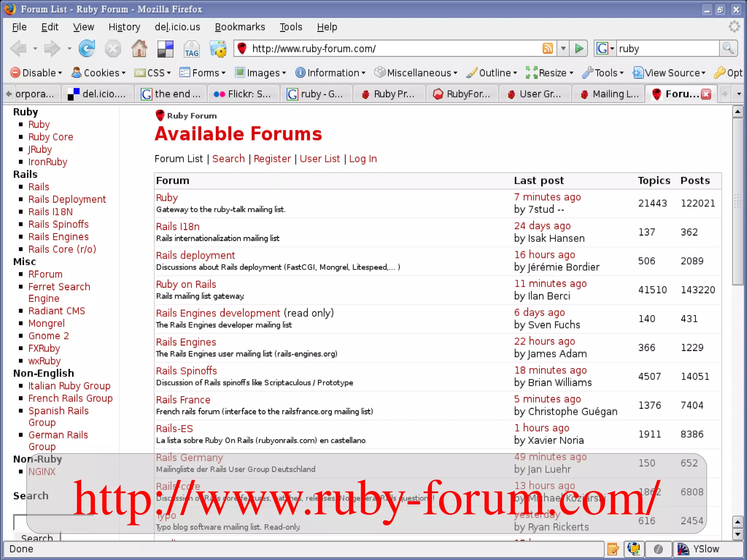Click the vertical scrollbar thumb
This screenshot has height=560, width=747.
point(738,201)
